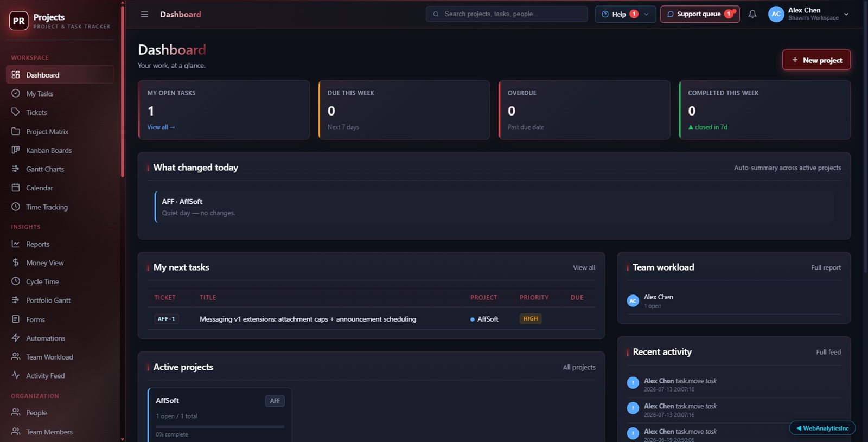Open Forms page
868x442 pixels.
click(60, 319)
